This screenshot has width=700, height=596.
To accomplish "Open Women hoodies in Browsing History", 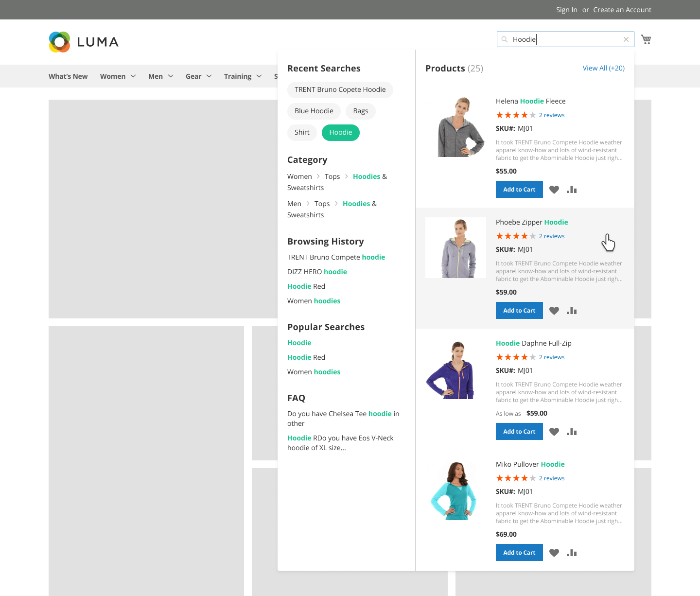I will (314, 301).
